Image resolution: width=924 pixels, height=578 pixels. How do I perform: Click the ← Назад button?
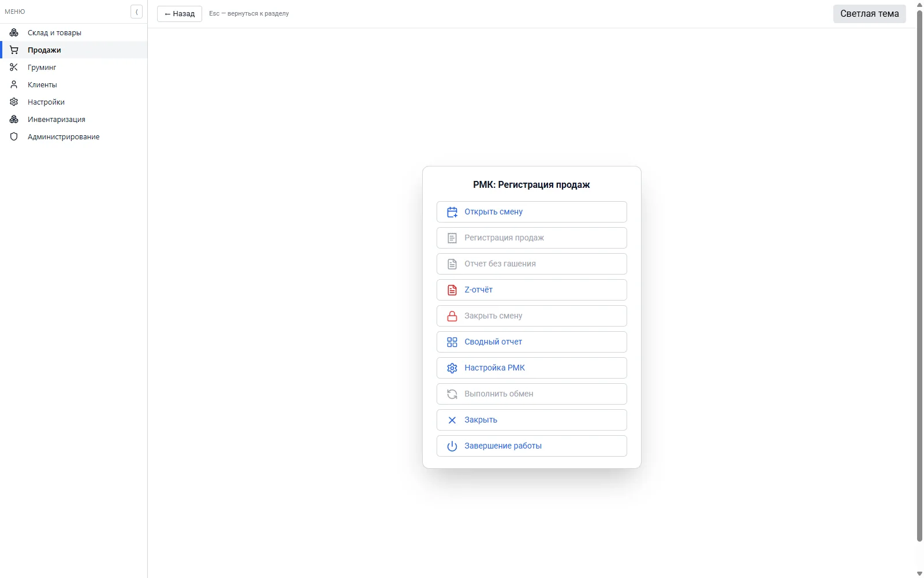pyautogui.click(x=180, y=14)
